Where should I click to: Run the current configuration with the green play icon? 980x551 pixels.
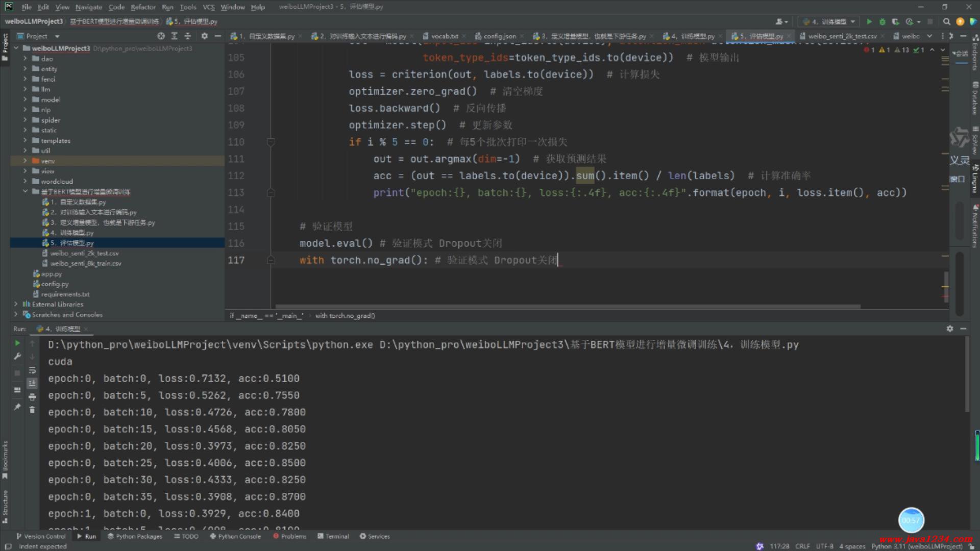coord(869,21)
